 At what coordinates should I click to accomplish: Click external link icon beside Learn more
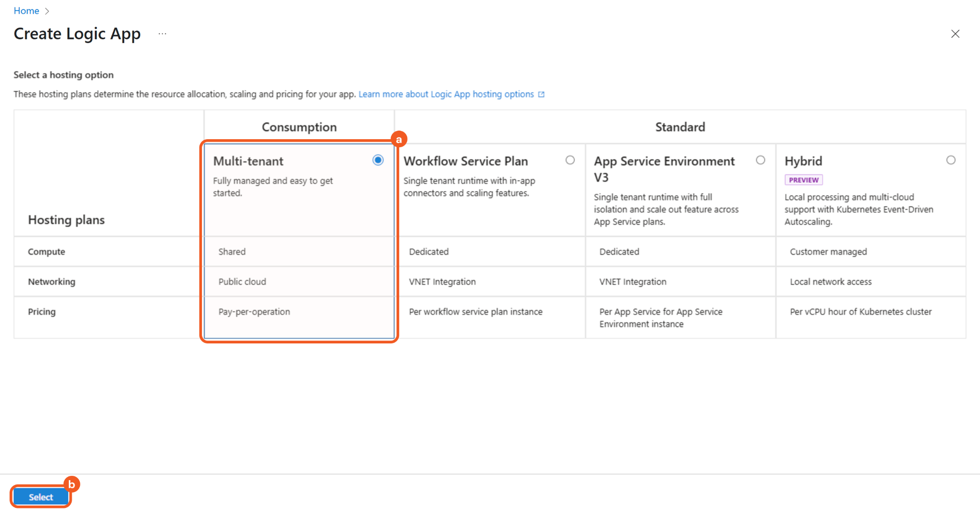pyautogui.click(x=541, y=94)
